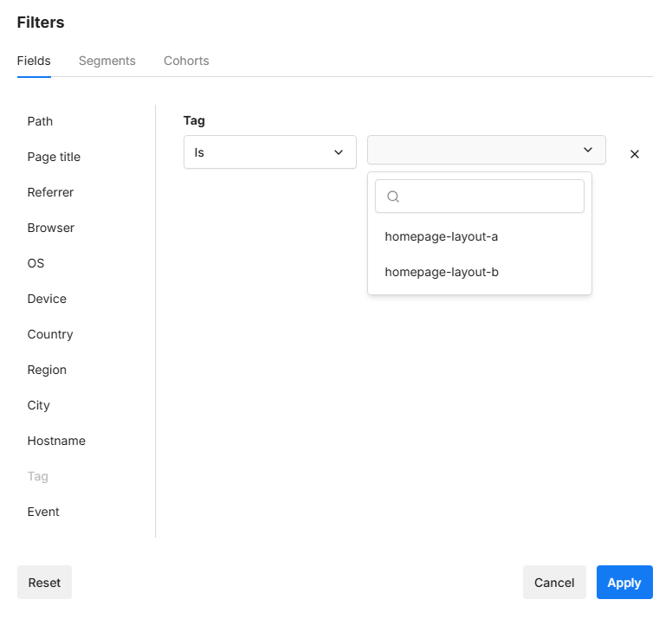Screen dimensions: 672x619
Task: Click the search magnifier icon in dropdown
Action: (x=393, y=197)
